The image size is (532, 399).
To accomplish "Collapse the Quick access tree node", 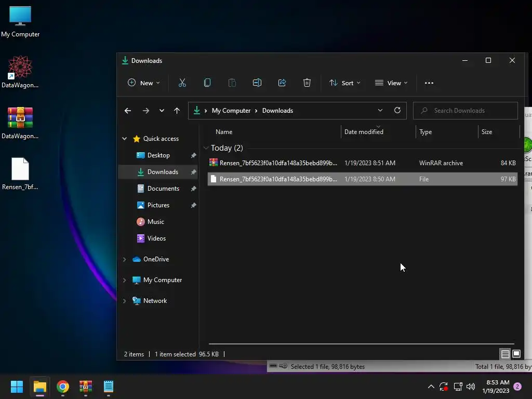I will pyautogui.click(x=125, y=138).
